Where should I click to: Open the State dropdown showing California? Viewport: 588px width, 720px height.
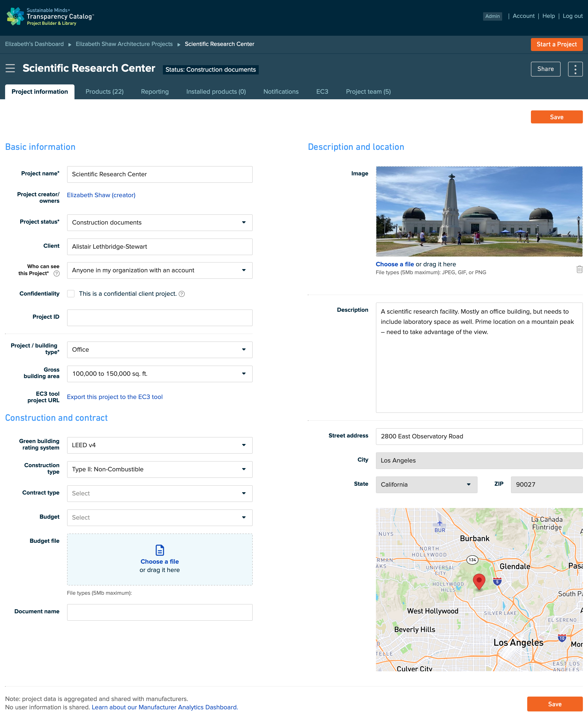tap(426, 484)
